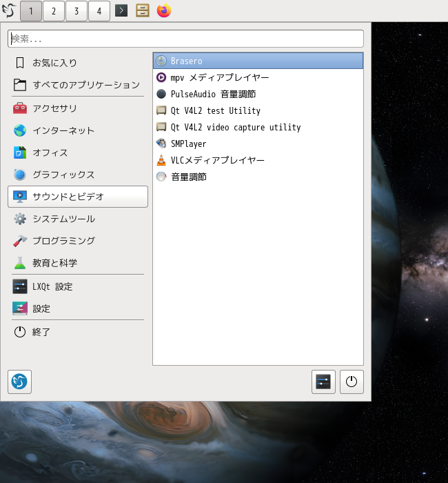Switch to workspace 2

coord(54,10)
